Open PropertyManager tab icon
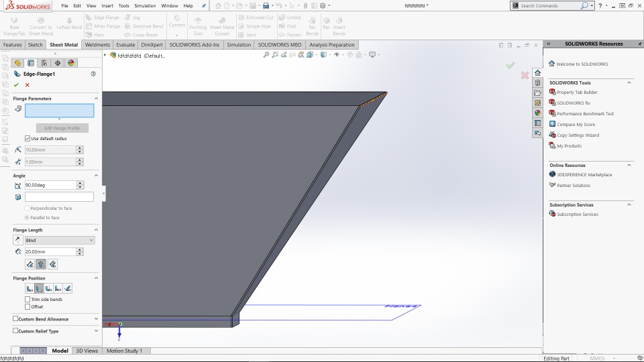The width and height of the screenshot is (644, 362). pyautogui.click(x=31, y=63)
